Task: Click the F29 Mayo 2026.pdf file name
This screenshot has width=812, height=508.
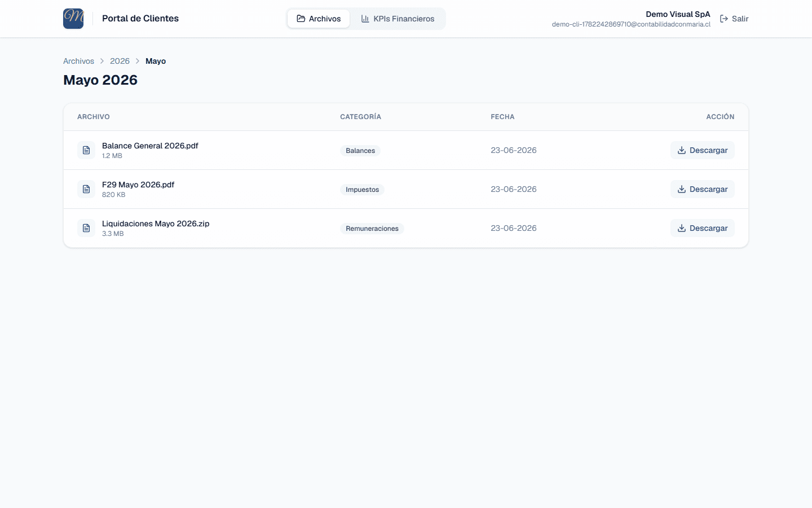Action: tap(138, 185)
